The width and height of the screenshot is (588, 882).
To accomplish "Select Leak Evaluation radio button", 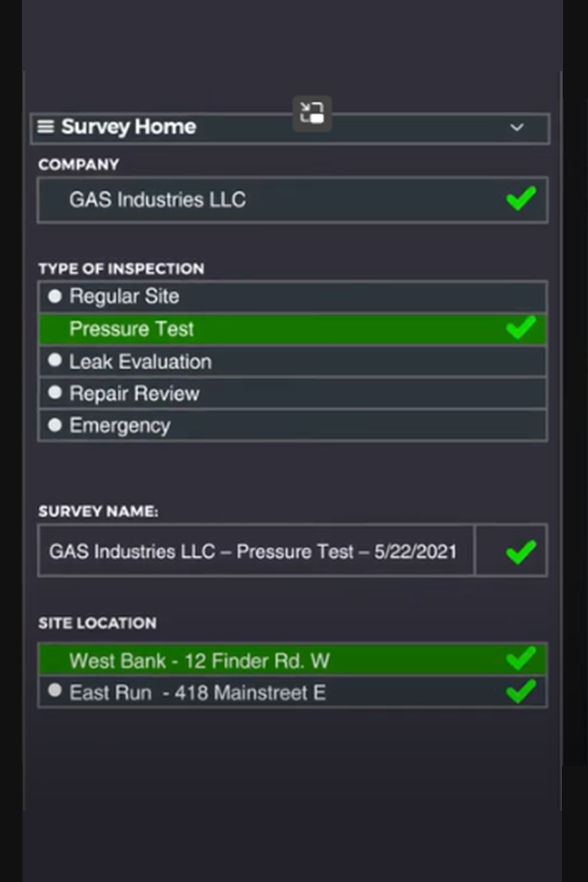I will point(55,360).
